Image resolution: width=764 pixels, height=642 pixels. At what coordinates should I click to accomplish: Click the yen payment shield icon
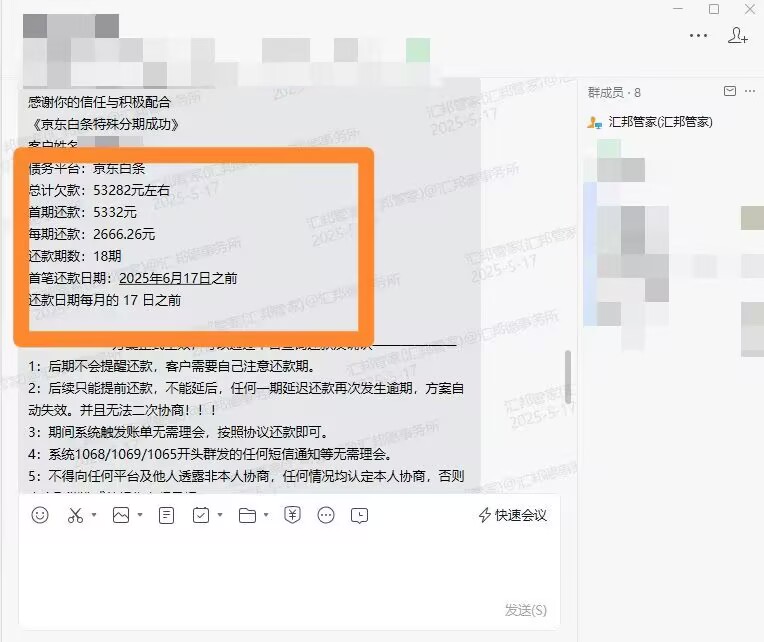pyautogui.click(x=292, y=515)
